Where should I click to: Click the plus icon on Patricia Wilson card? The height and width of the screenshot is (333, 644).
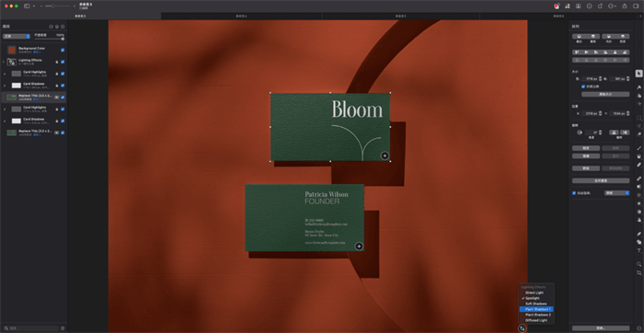tap(359, 247)
